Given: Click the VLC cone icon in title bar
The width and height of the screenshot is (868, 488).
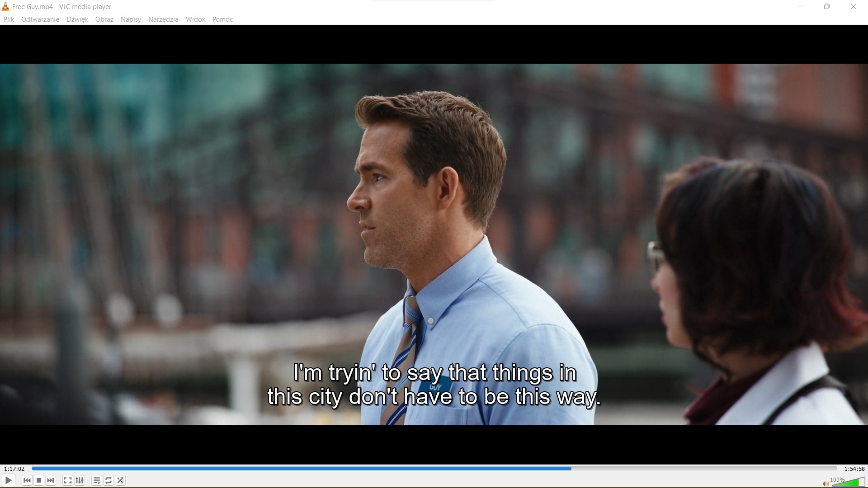Looking at the screenshot, I should (5, 6).
